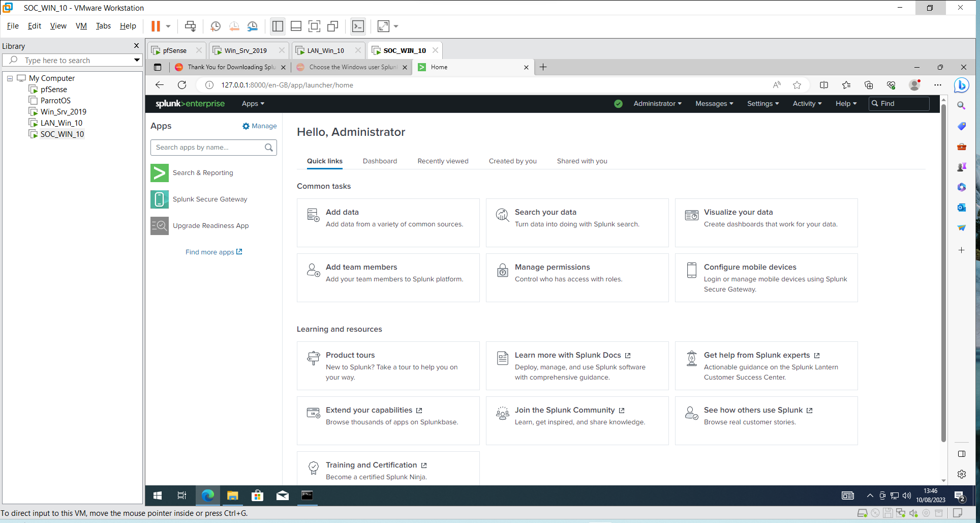Switch to the Shared with you tab

coord(582,161)
